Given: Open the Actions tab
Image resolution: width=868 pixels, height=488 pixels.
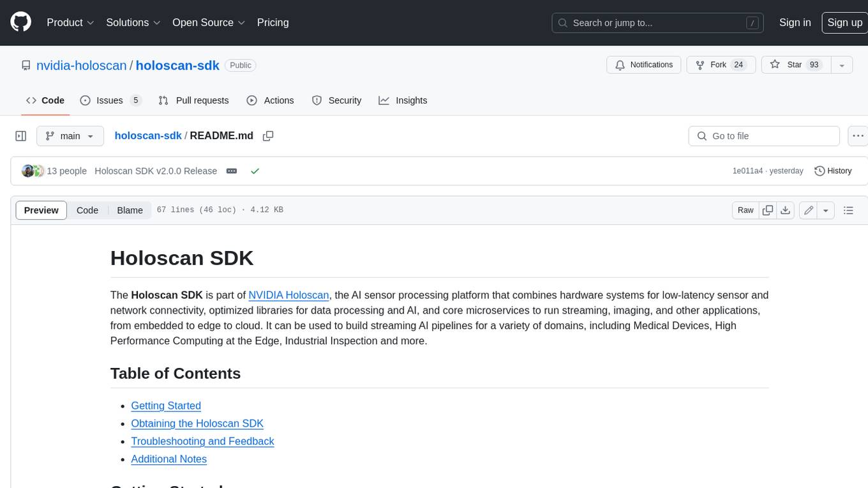Looking at the screenshot, I should pyautogui.click(x=271, y=100).
